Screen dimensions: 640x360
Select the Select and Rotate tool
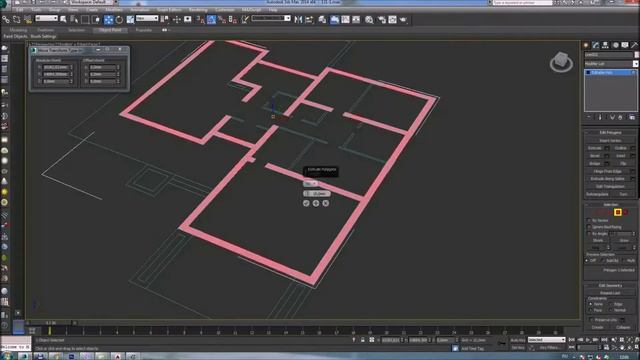(119, 19)
